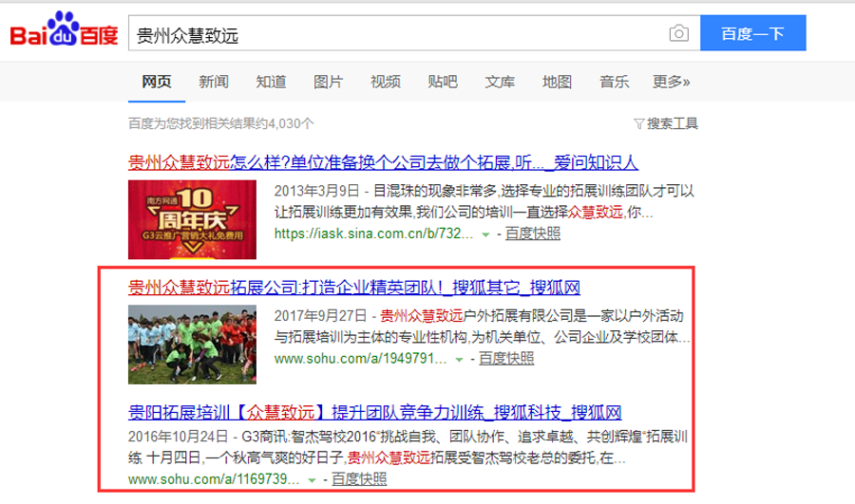
Task: Expand dropdown arrow beside sohu.com/a/1949791 URL
Action: [459, 360]
